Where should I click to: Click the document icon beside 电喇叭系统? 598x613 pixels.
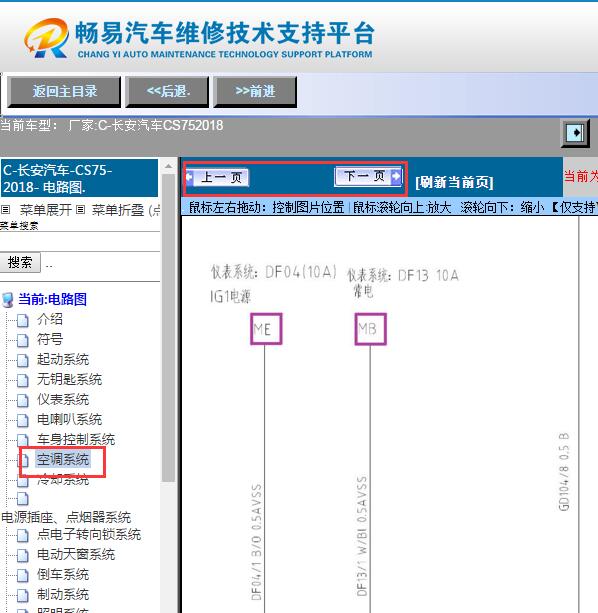tap(23, 420)
